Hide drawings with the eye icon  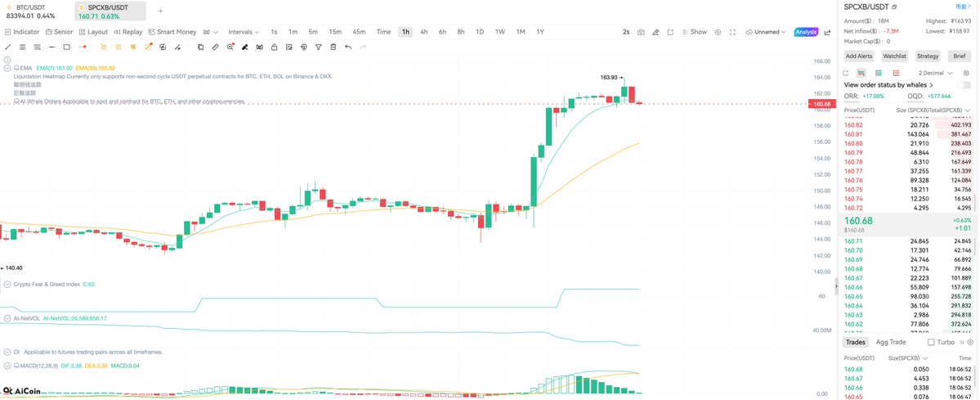point(304,47)
